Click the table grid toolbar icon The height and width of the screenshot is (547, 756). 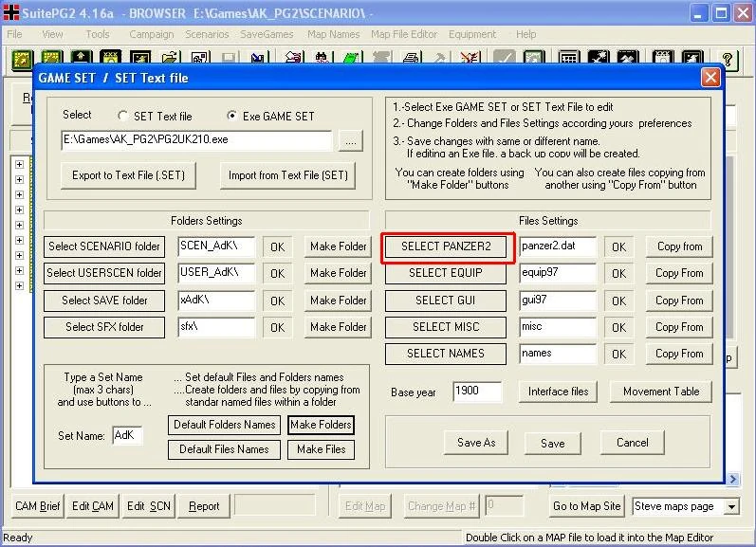[569, 60]
